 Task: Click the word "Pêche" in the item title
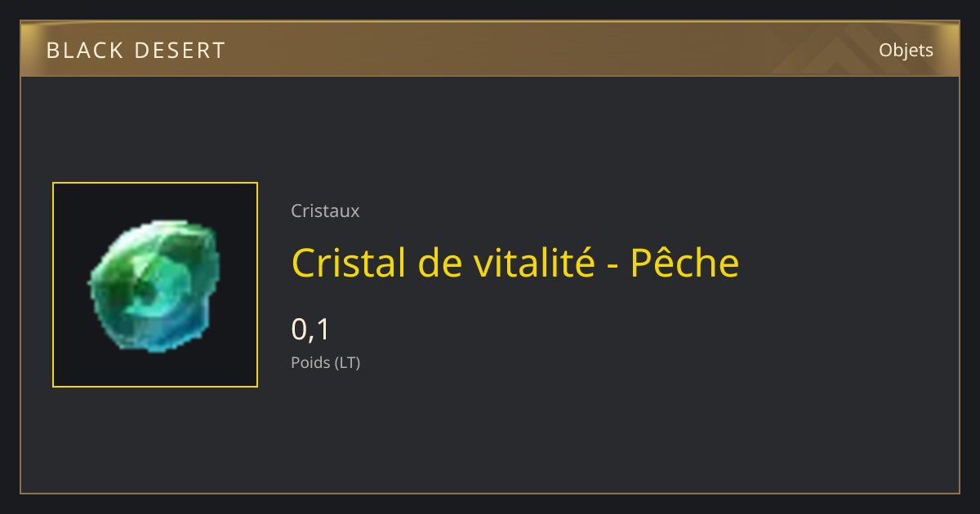(x=684, y=263)
